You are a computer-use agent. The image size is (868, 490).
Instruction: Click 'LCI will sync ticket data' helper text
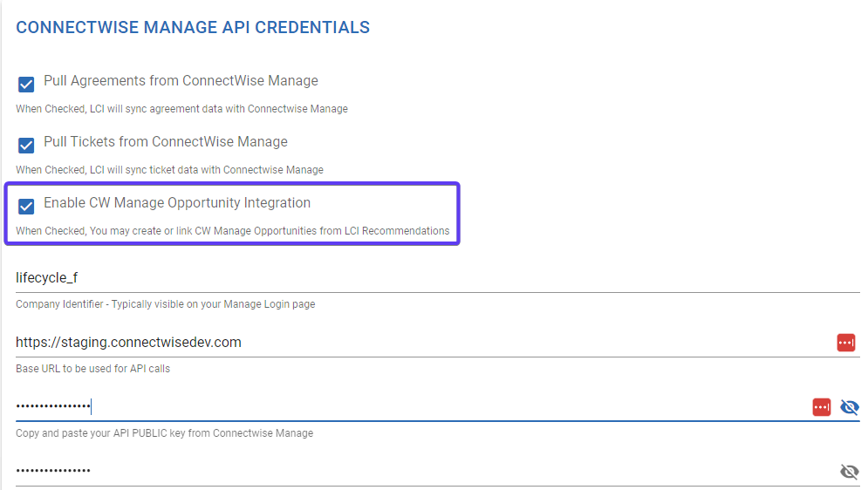coord(169,170)
